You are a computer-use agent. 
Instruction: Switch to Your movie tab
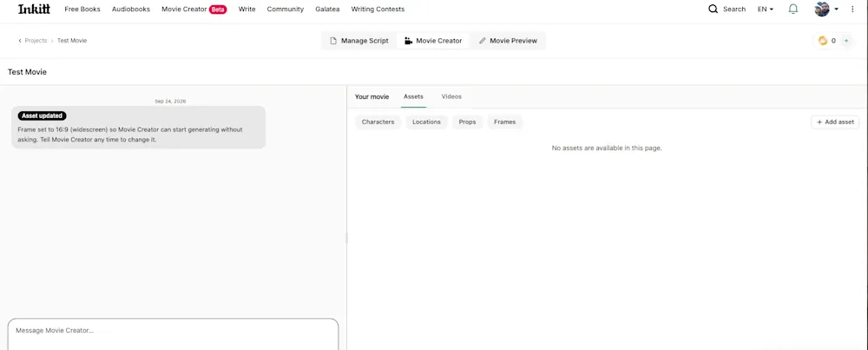tap(372, 96)
